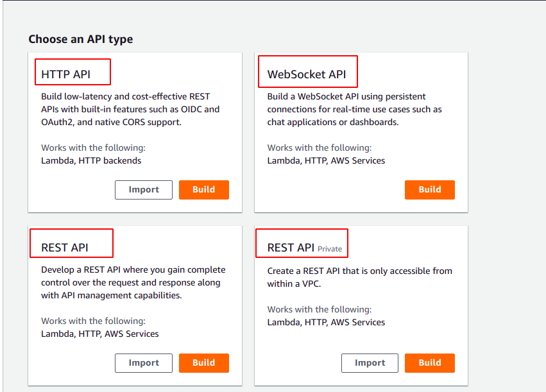Viewport: 546px width, 392px height.
Task: Click the HTTP API description about OIDC and OAuth2
Action: point(130,109)
